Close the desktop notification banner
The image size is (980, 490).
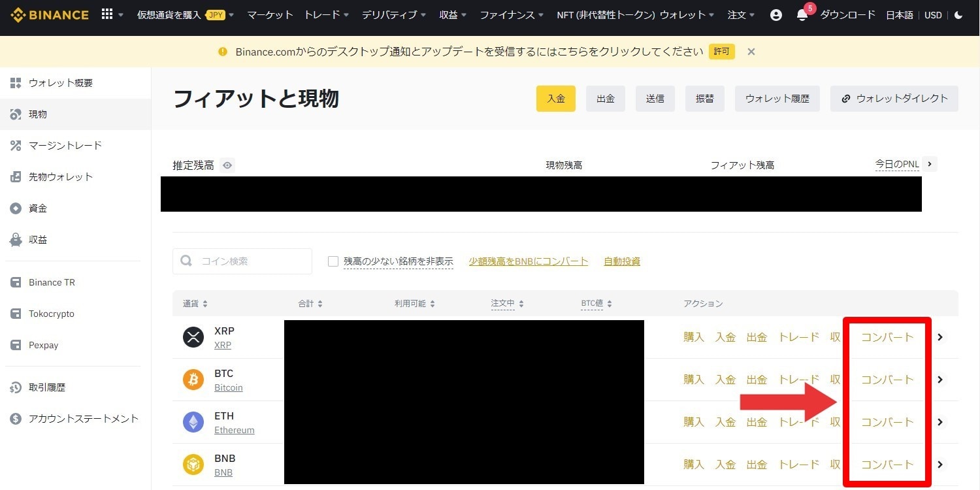click(751, 52)
